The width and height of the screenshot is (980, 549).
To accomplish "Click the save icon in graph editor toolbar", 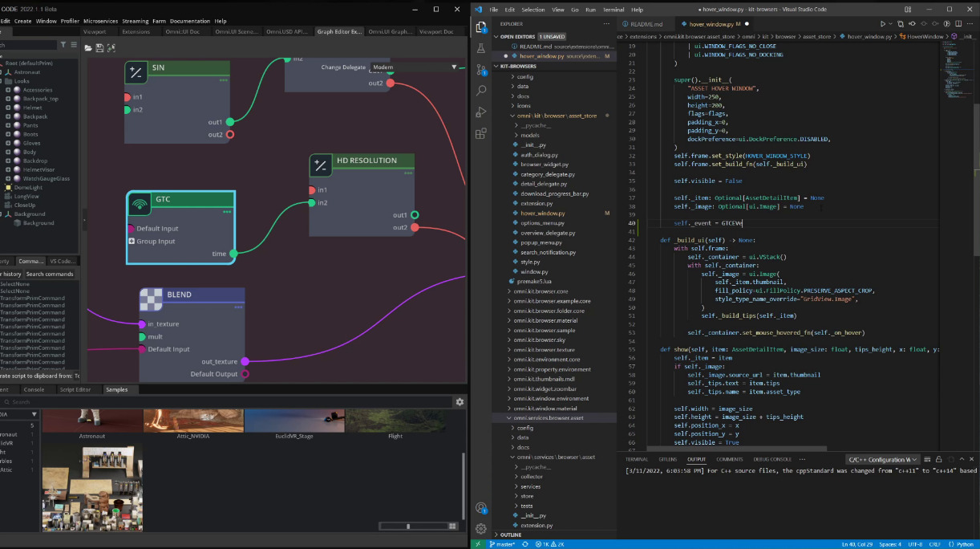I will [x=99, y=48].
